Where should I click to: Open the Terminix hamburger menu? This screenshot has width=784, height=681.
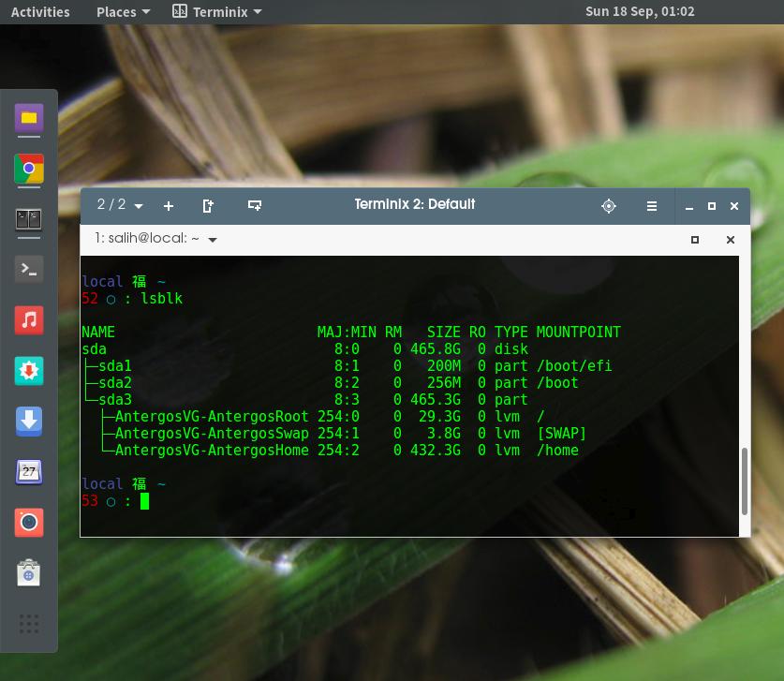652,206
